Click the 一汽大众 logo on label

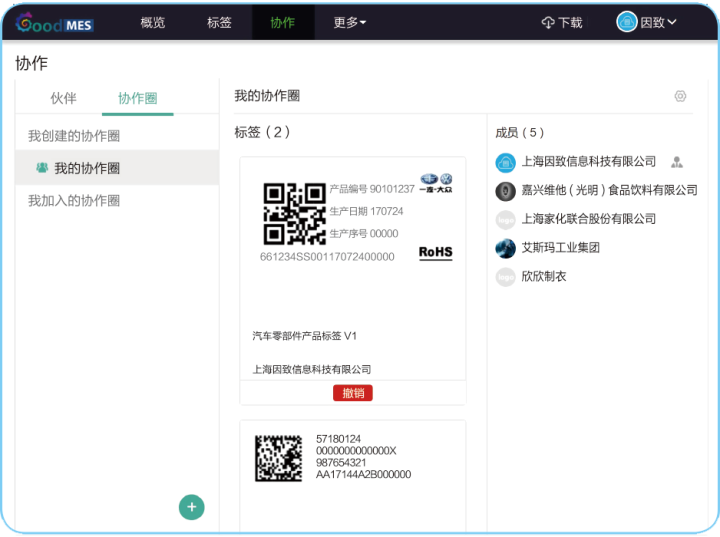tap(436, 183)
